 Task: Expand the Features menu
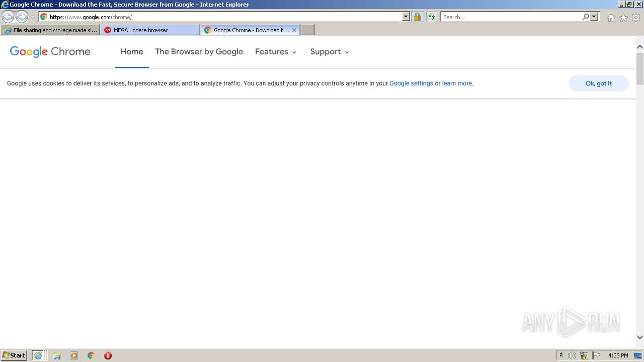[276, 52]
